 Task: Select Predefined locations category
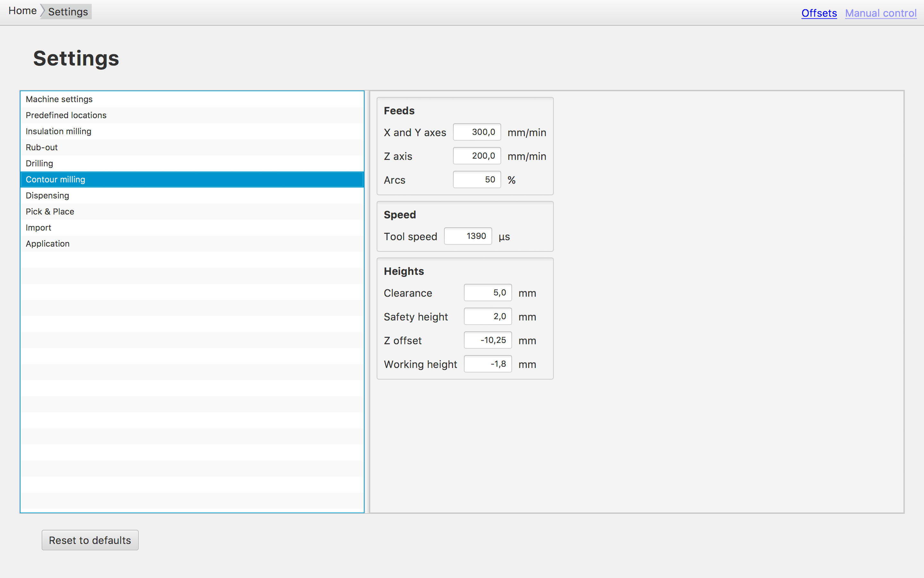point(192,116)
